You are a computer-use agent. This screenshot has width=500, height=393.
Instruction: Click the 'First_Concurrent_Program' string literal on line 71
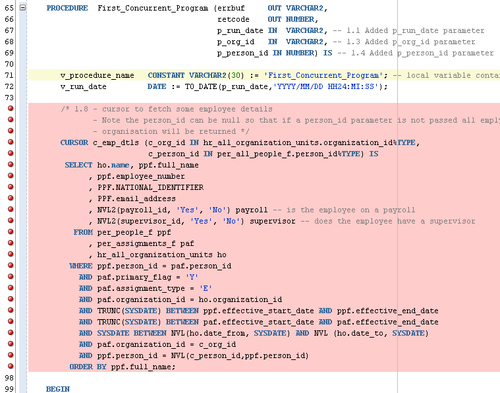click(323, 76)
